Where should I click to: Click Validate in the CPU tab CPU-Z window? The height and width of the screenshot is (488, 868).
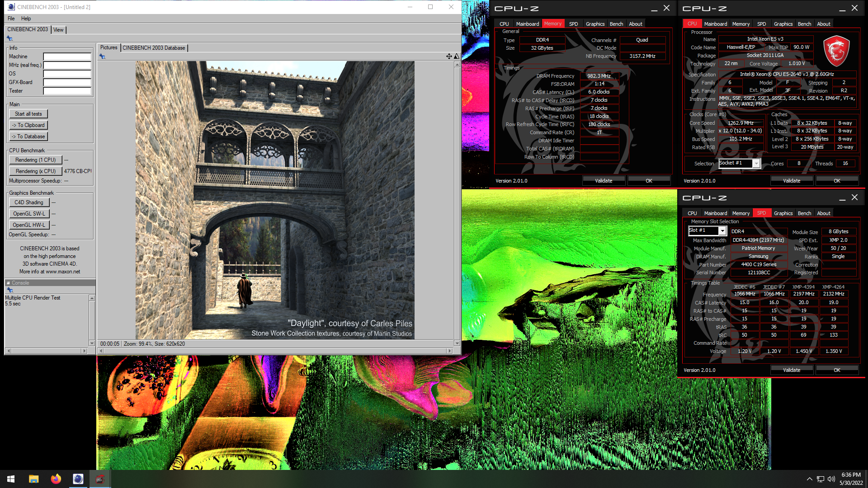[x=792, y=181]
